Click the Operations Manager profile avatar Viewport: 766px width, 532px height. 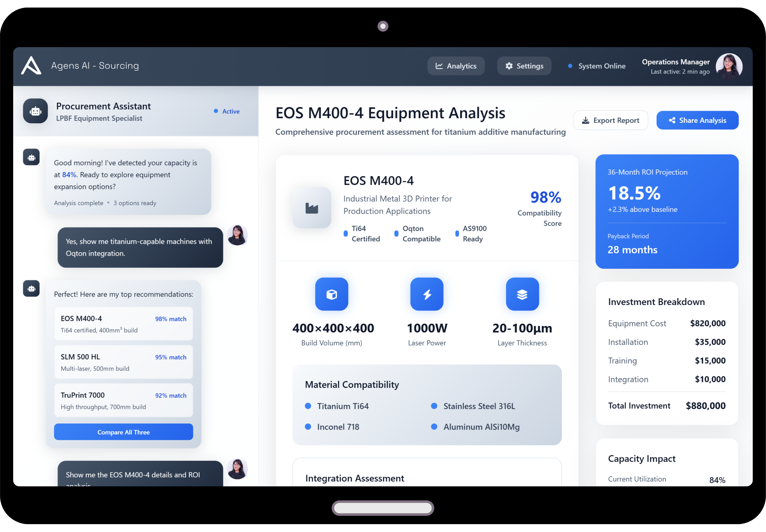729,66
